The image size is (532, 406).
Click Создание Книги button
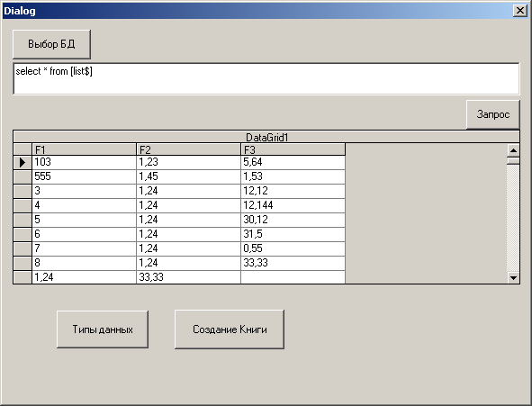pos(230,329)
